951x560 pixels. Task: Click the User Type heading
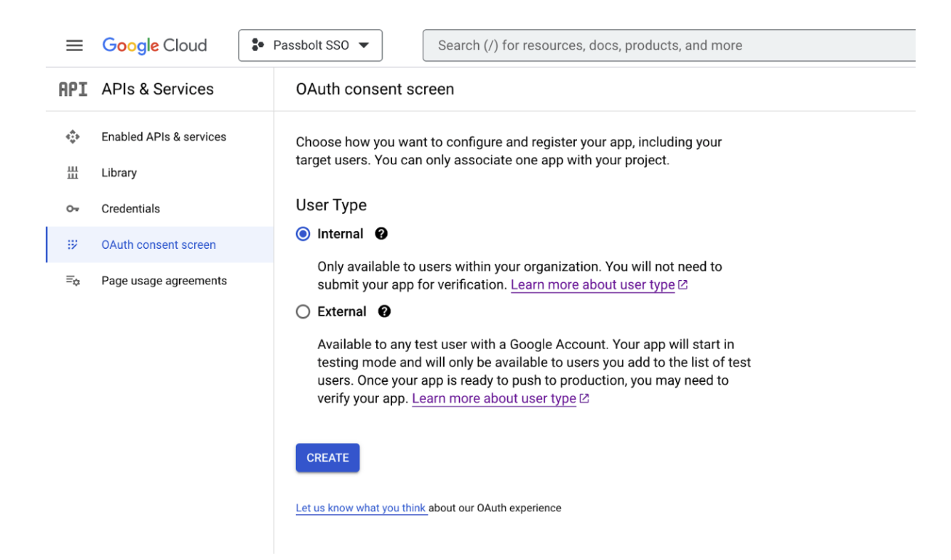click(x=331, y=206)
